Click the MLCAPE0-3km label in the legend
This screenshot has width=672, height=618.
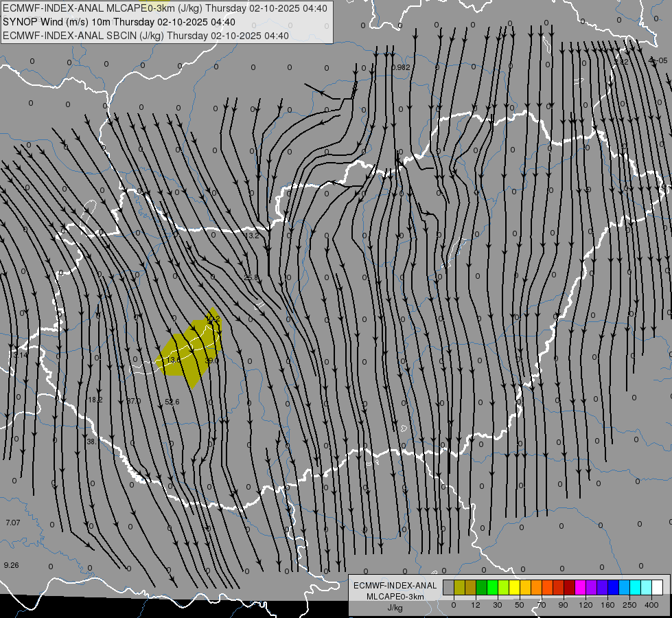[x=395, y=597]
